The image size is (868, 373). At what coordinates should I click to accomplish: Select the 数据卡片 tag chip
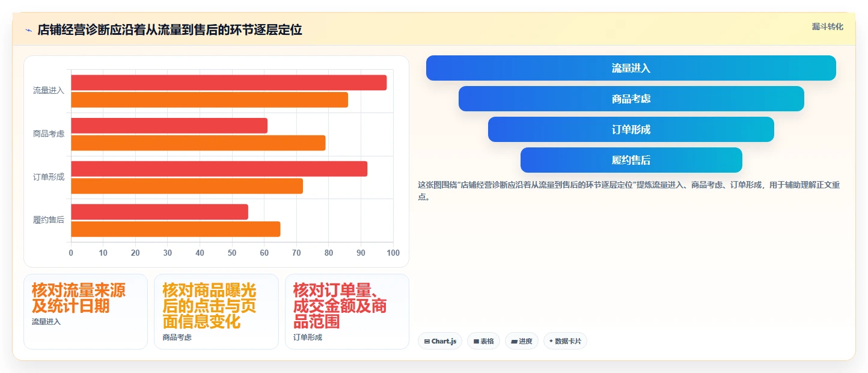565,341
